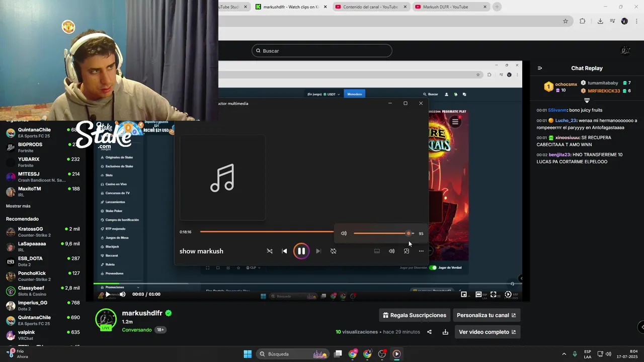Click the SSlvanm username in chat
This screenshot has width=644, height=362.
557,110
